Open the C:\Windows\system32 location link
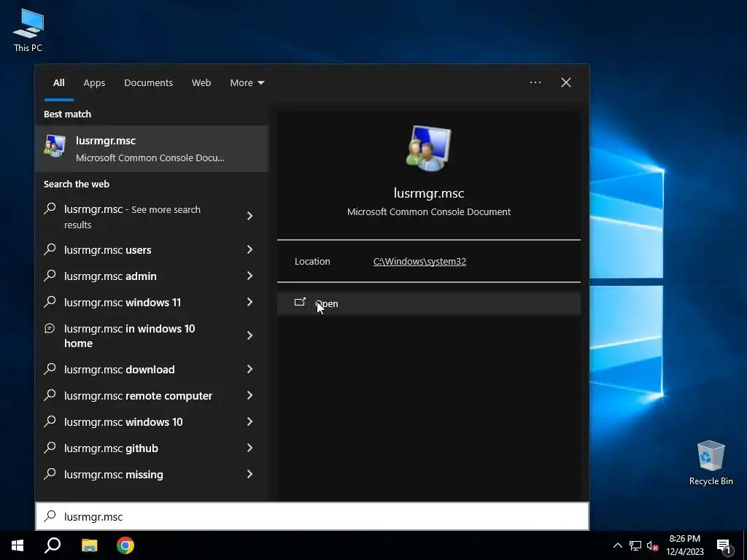 [x=419, y=262]
